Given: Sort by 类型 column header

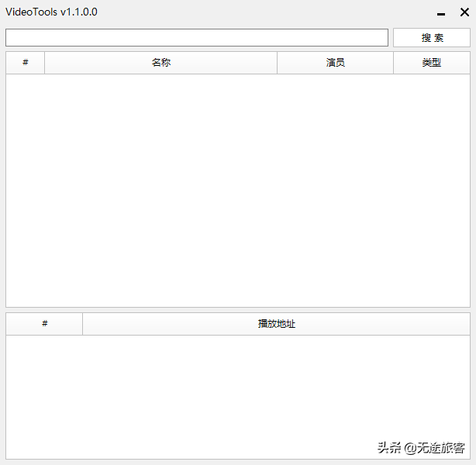Looking at the screenshot, I should 432,63.
